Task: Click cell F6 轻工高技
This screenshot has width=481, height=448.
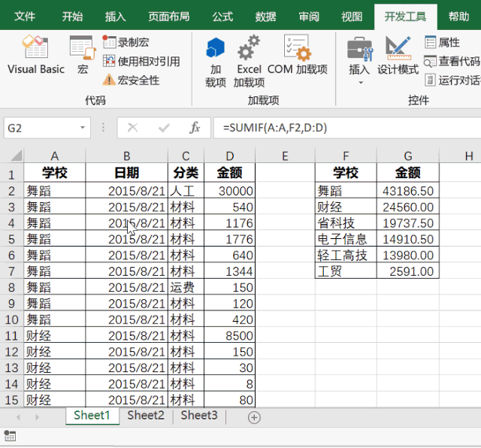Action: pyautogui.click(x=346, y=256)
